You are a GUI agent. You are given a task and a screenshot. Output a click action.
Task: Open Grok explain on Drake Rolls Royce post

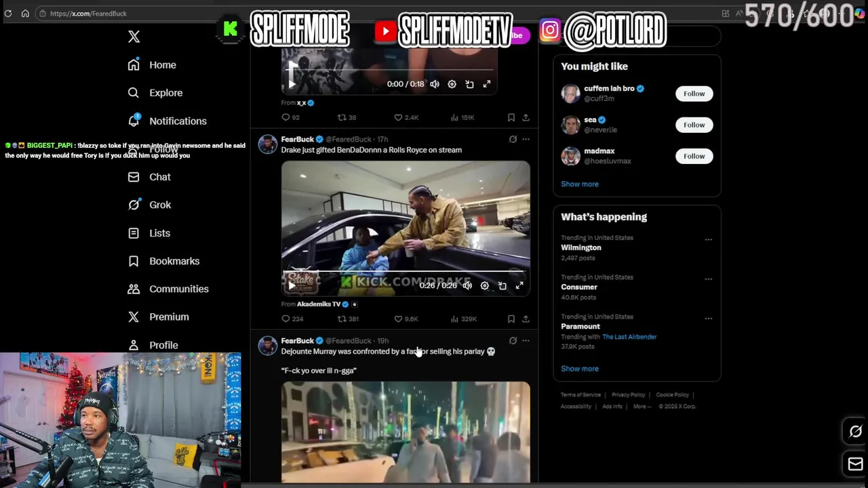[513, 140]
